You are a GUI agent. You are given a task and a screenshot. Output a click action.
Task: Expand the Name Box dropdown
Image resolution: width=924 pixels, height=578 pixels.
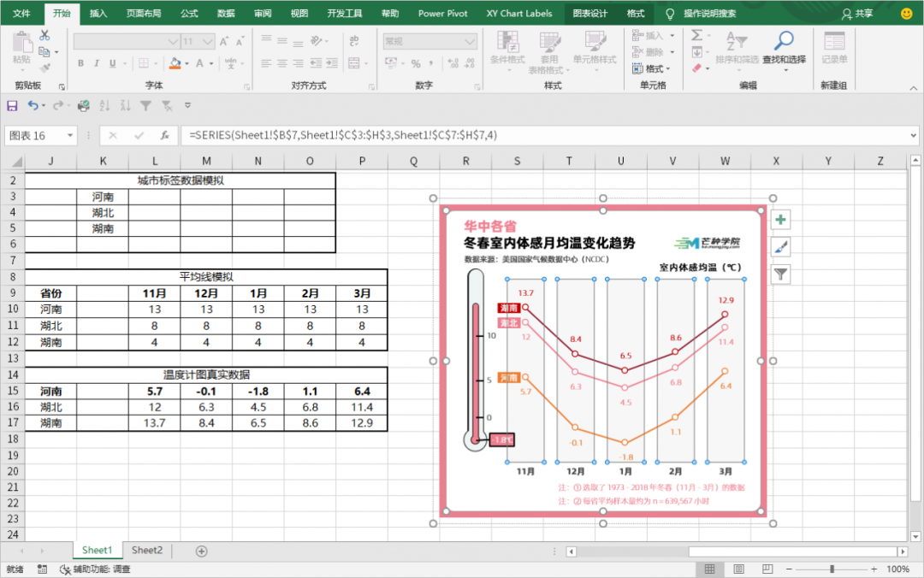[x=69, y=136]
